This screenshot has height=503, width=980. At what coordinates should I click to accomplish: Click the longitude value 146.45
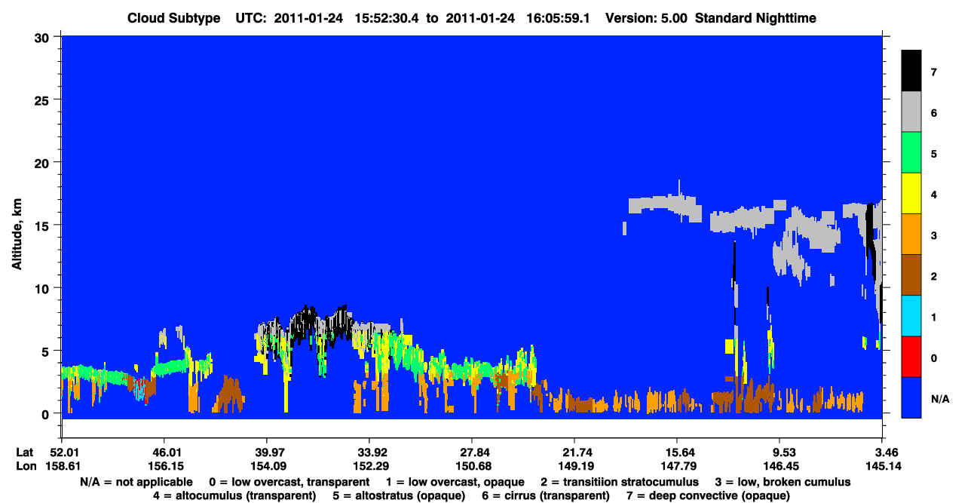coord(779,466)
